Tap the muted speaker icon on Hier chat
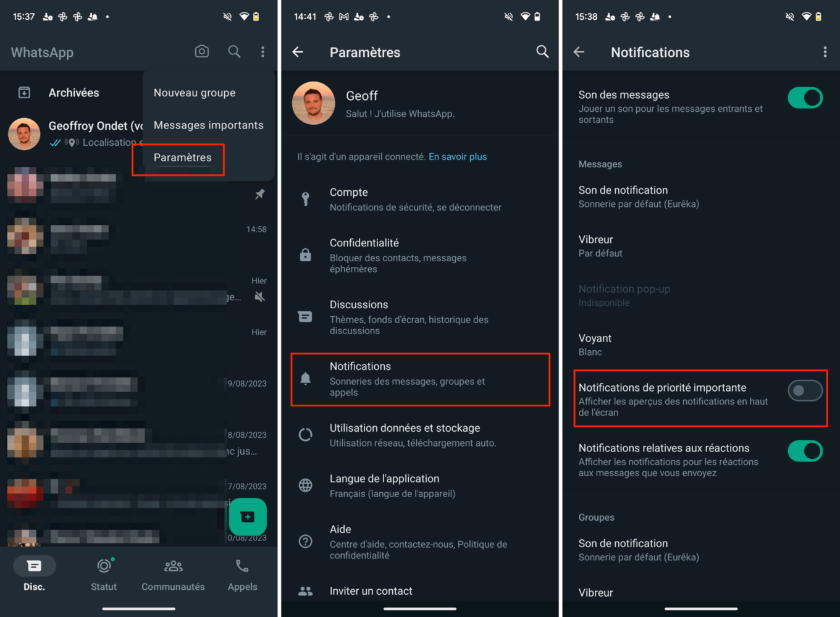This screenshot has height=617, width=840. tap(260, 297)
